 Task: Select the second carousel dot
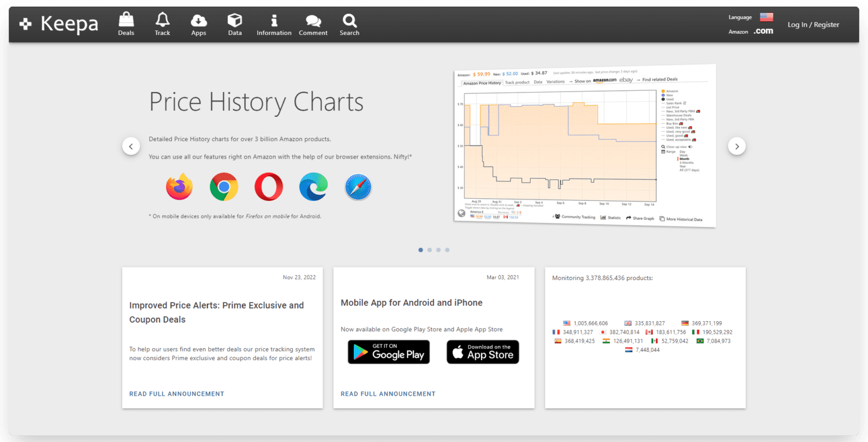click(x=429, y=250)
